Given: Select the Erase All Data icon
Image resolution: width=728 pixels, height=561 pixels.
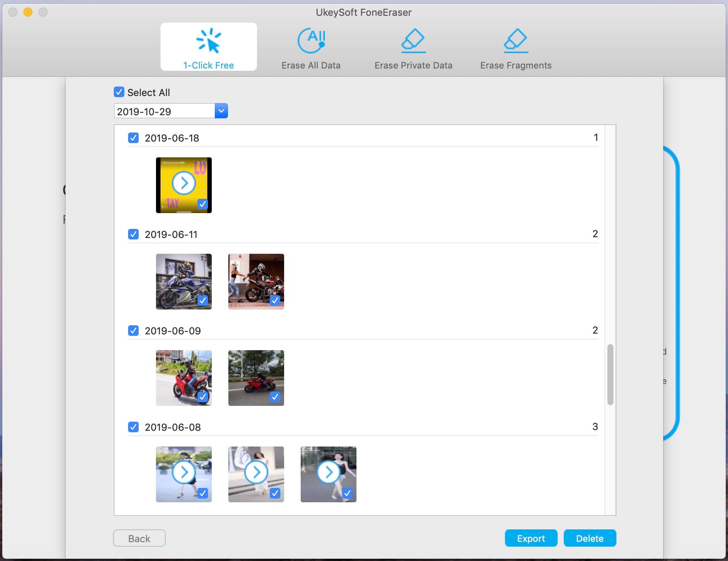Looking at the screenshot, I should click(311, 41).
